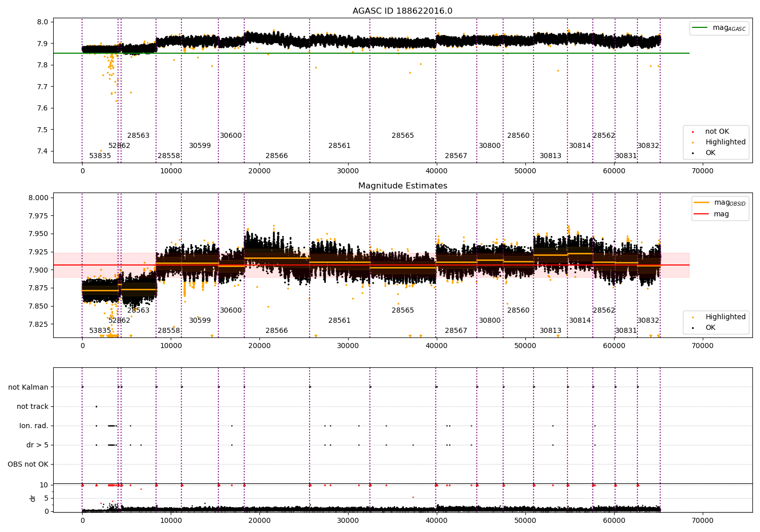760x532 pixels.
Task: Click obsid label '53835' in AGASC ID plot
Action: click(x=100, y=156)
